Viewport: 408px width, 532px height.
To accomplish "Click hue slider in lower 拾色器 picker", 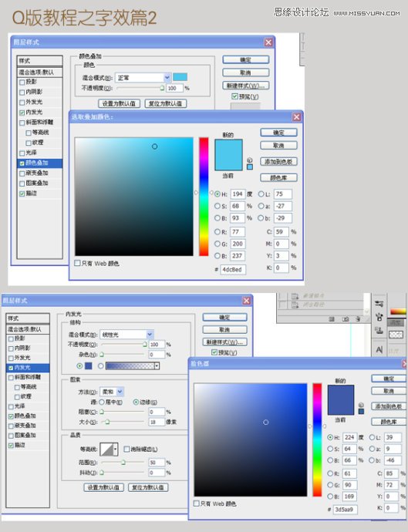I will (317, 440).
